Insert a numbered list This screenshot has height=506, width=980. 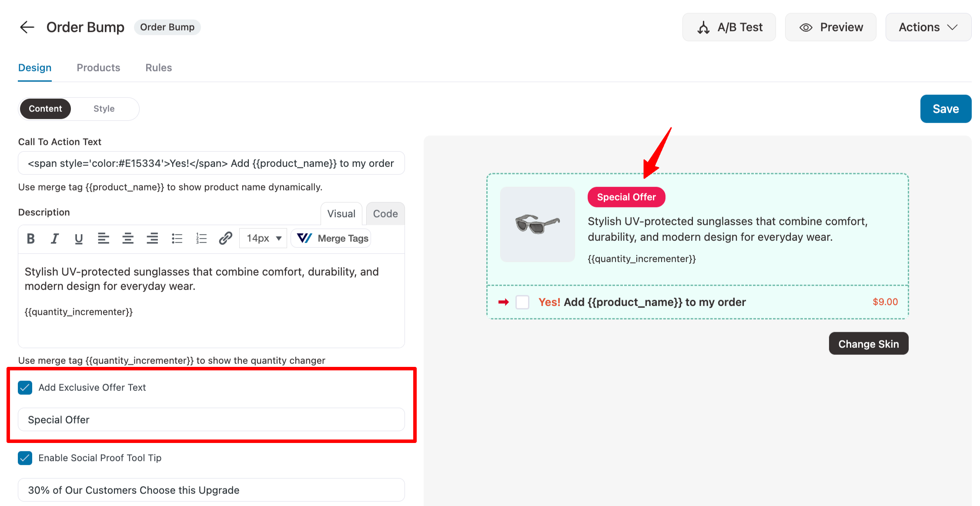[x=201, y=238]
